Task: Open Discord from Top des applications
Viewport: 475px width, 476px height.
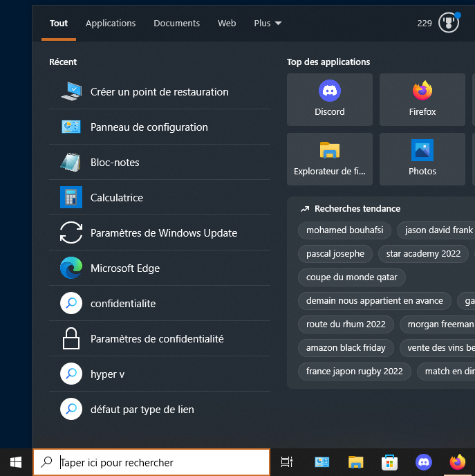Action: (x=329, y=100)
